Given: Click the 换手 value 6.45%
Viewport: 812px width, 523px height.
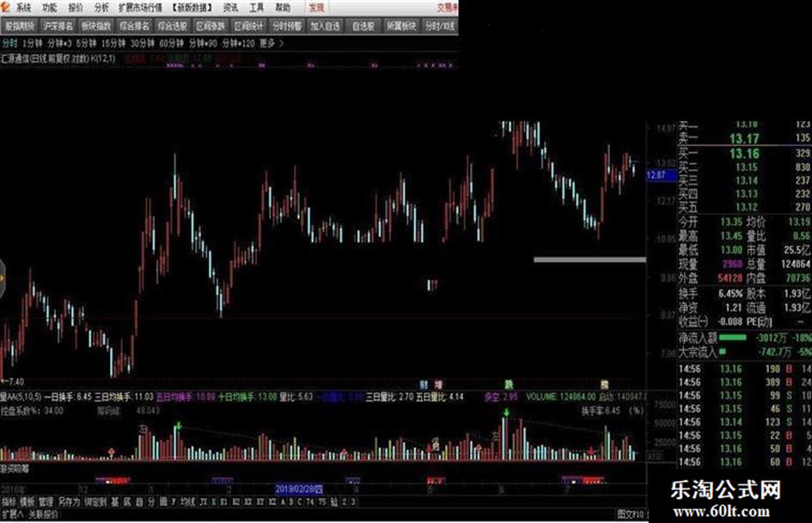Looking at the screenshot, I should point(730,294).
